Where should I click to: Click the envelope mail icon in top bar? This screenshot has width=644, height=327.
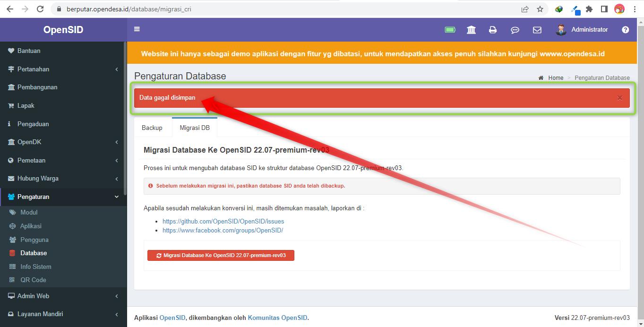click(537, 30)
